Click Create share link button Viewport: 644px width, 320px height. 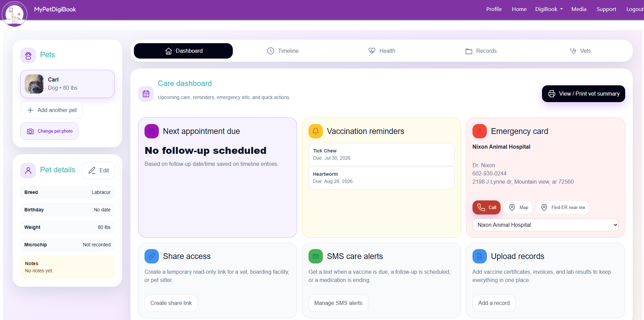[x=171, y=303]
